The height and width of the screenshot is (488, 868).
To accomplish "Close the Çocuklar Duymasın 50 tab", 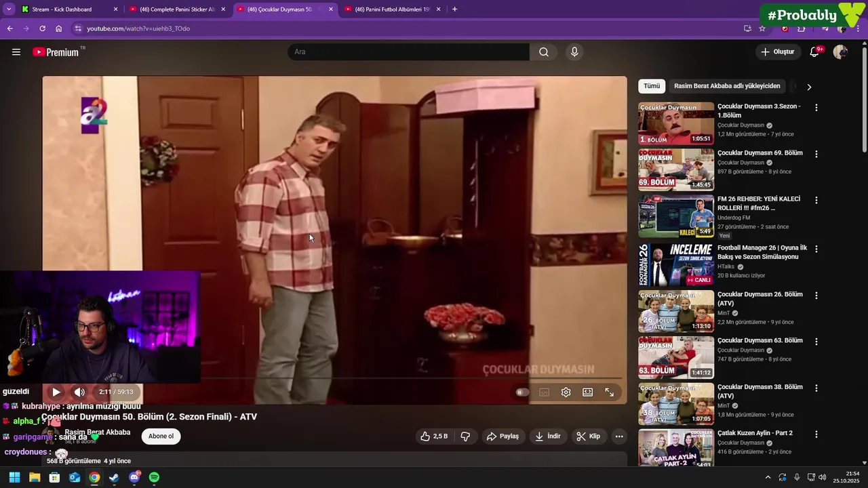I will (331, 9).
